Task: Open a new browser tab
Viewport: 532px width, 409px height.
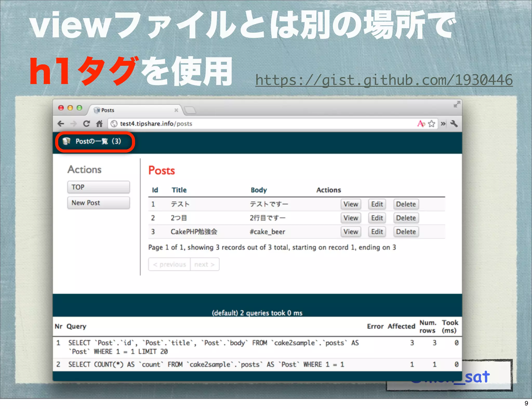Action: [190, 110]
